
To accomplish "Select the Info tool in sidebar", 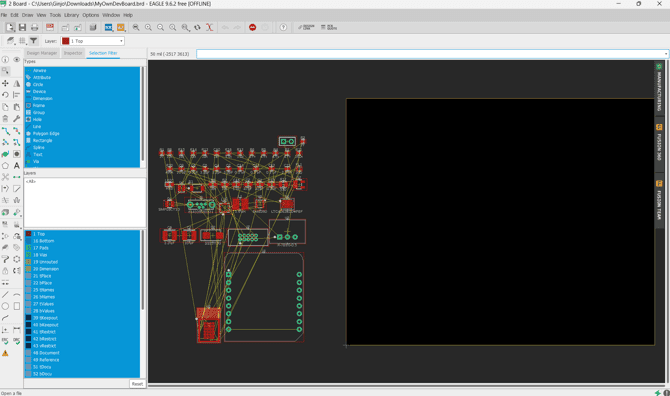I will 5,59.
